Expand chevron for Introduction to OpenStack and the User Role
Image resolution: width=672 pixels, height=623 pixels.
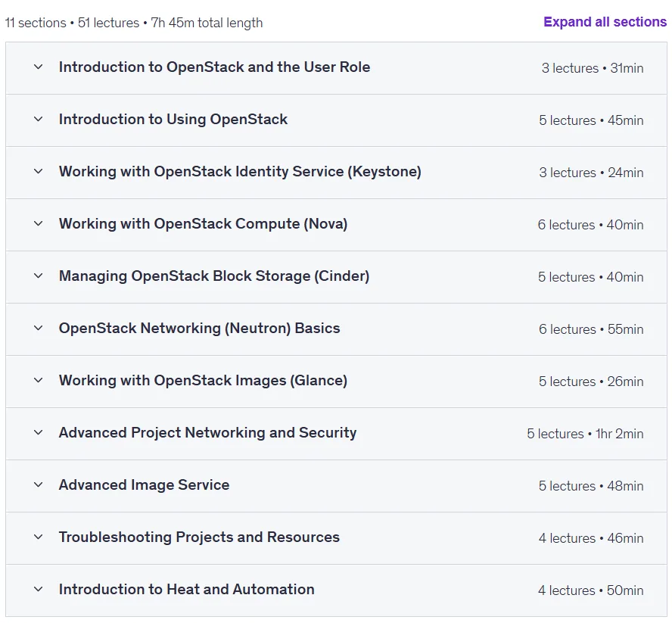click(38, 67)
